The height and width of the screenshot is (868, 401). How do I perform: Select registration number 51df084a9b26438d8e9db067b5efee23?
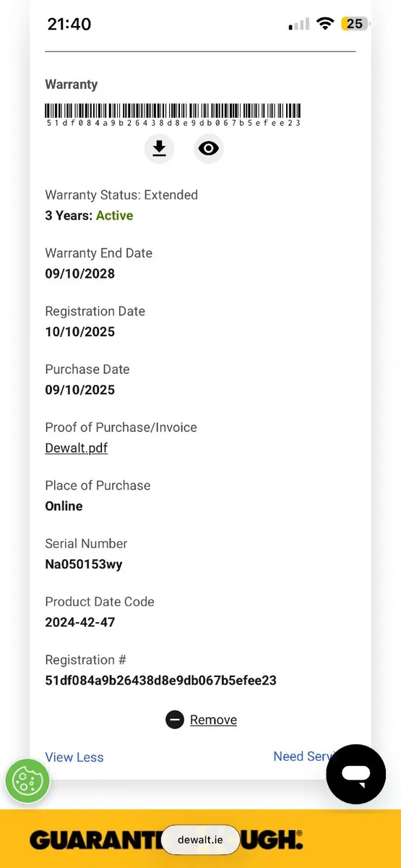pyautogui.click(x=160, y=680)
